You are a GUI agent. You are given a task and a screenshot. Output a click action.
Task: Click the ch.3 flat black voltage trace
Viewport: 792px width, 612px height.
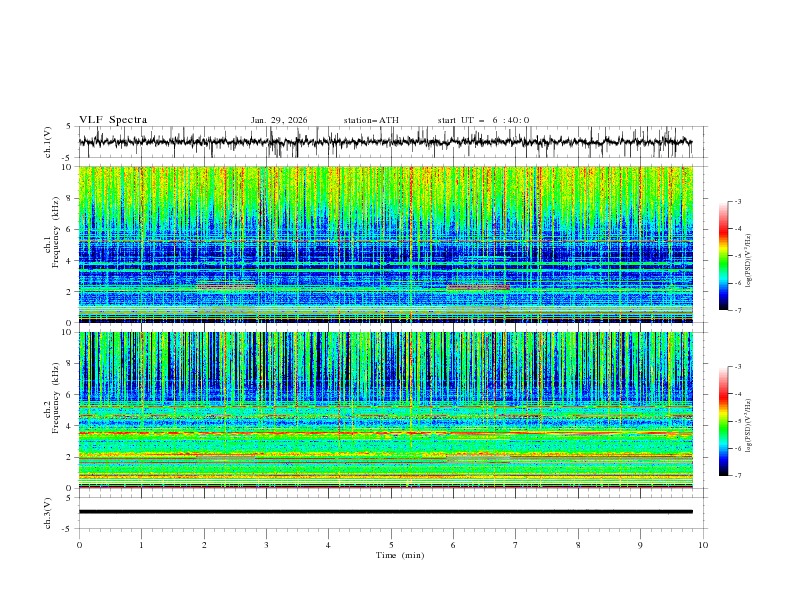click(x=385, y=512)
